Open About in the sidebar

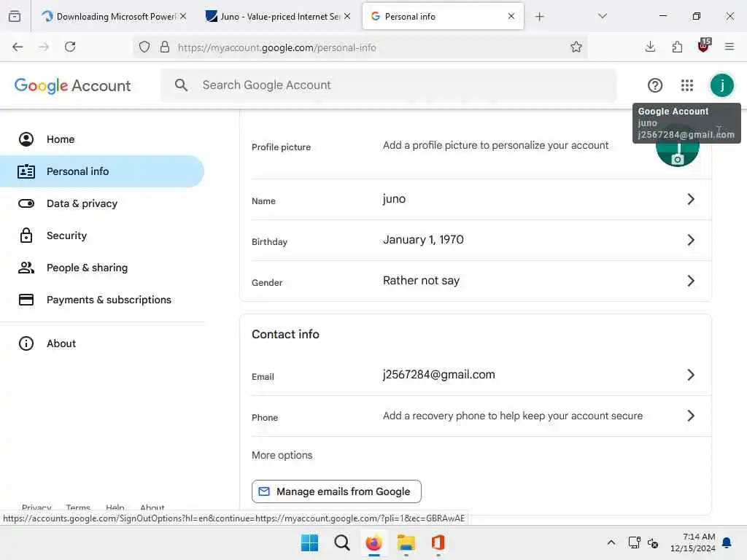click(x=102, y=343)
